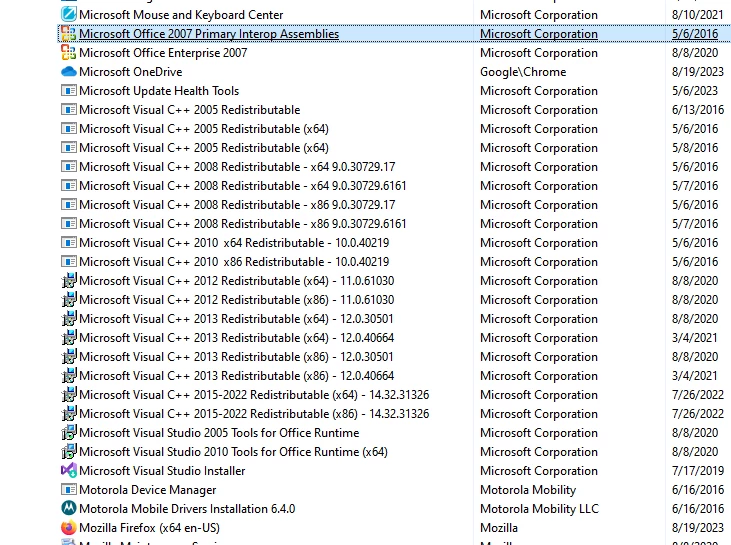This screenshot has width=731, height=545.
Task: Click the Motorola Device Manager icon
Action: (x=69, y=490)
